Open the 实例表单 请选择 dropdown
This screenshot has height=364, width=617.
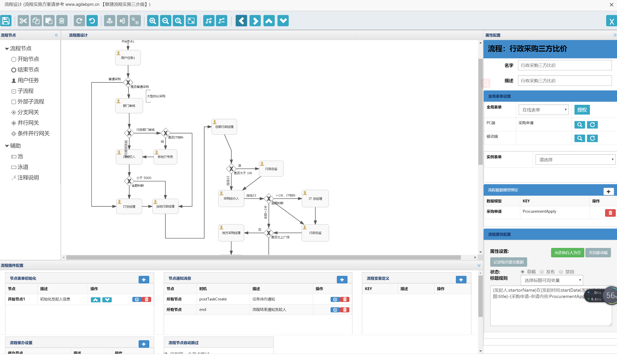[x=575, y=160]
